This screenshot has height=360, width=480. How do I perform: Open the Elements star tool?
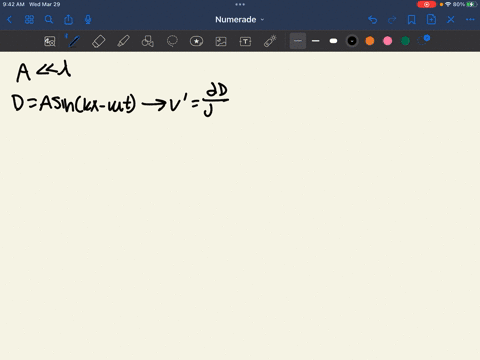coord(196,41)
